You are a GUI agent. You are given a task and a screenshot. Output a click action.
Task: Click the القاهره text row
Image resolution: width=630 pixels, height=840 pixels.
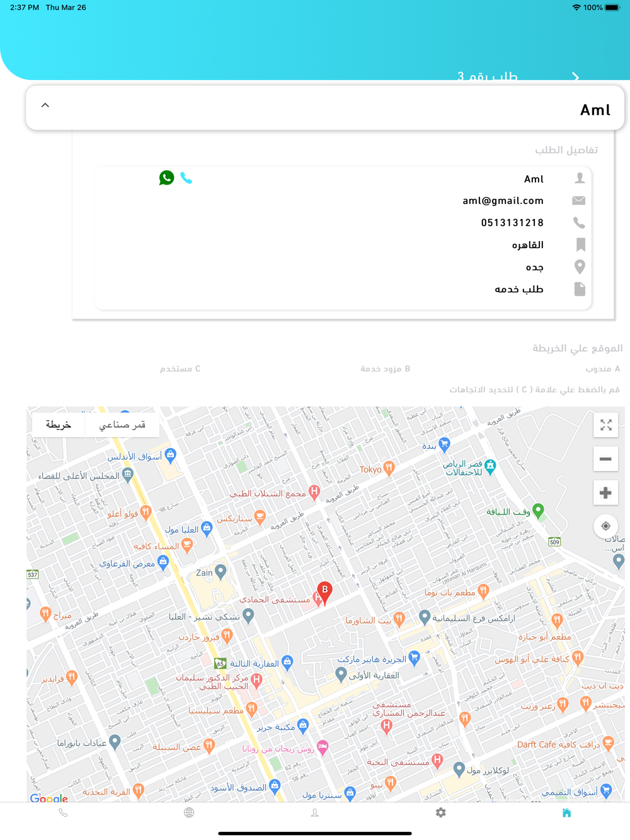click(x=527, y=245)
